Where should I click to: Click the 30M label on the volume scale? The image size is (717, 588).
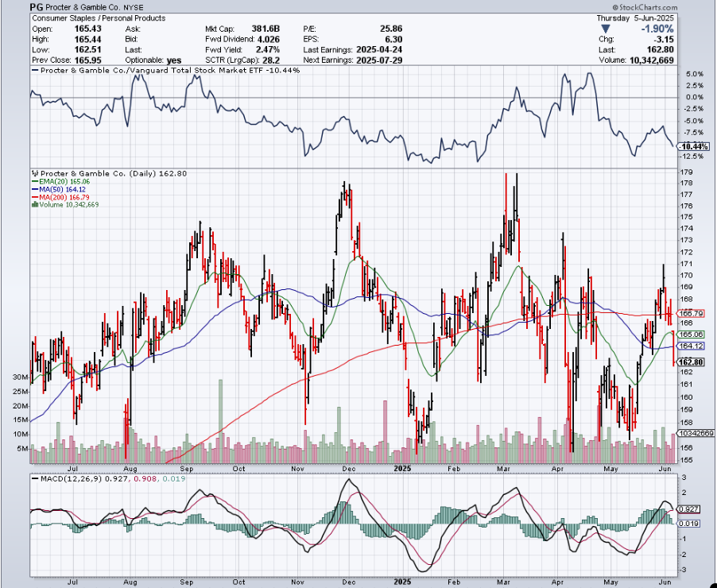(x=21, y=377)
